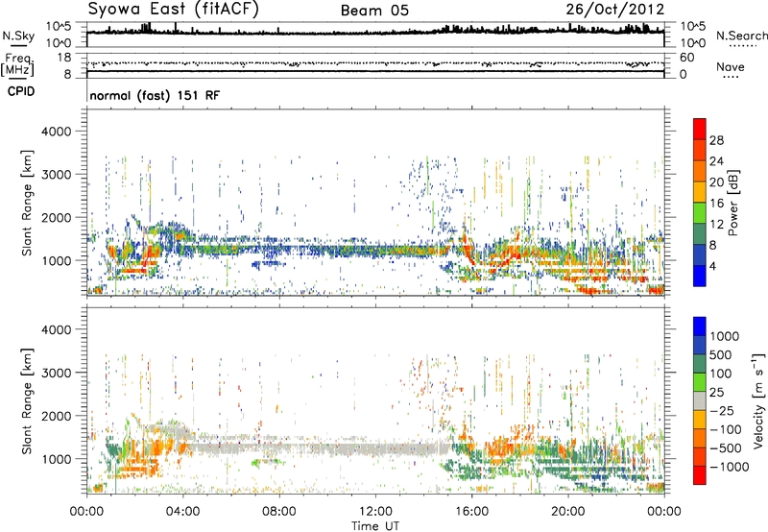Click the '-1000' velocity colorbar tick label

pyautogui.click(x=729, y=467)
